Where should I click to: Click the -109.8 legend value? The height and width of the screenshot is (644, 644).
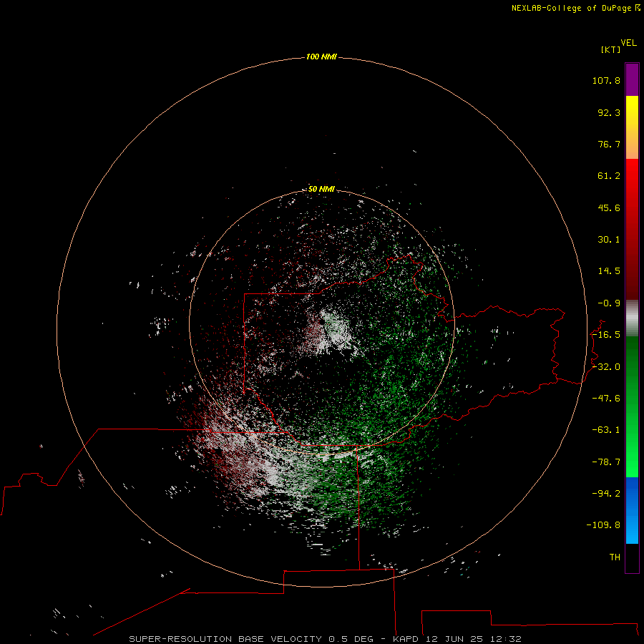[x=603, y=525]
